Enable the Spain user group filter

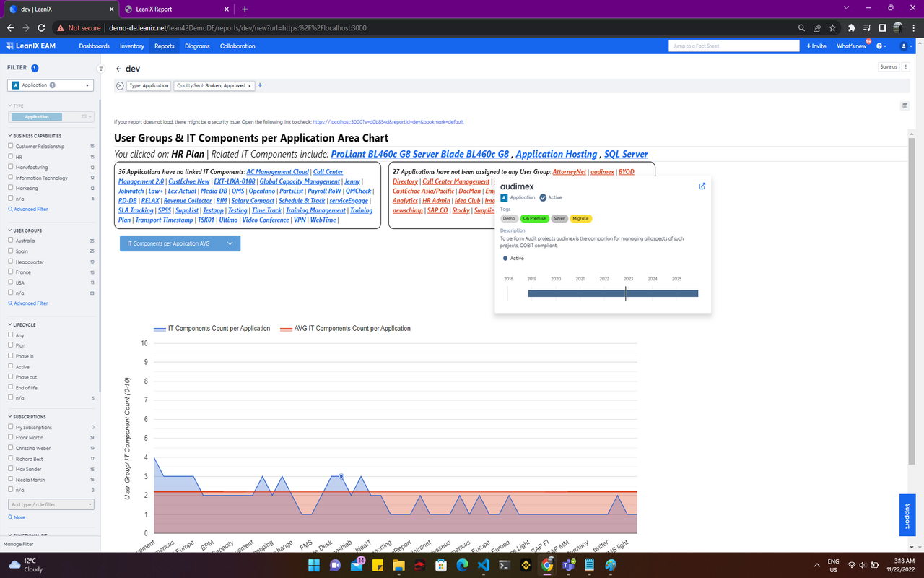pyautogui.click(x=11, y=251)
